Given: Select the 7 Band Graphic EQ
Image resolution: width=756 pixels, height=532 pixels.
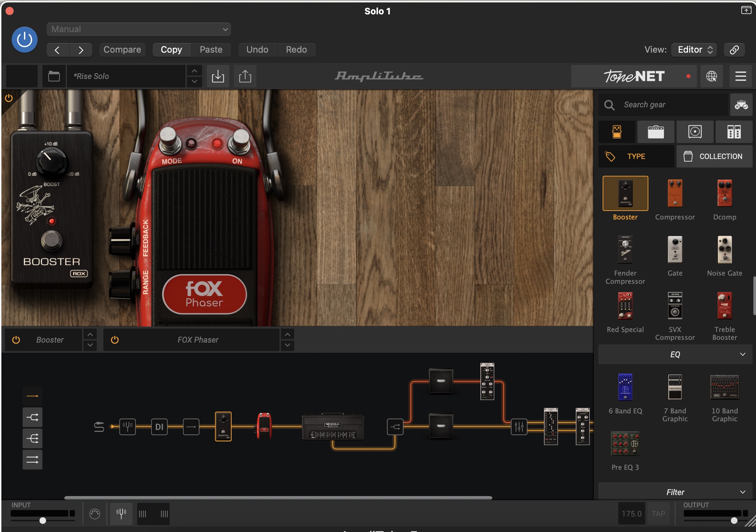Looking at the screenshot, I should pyautogui.click(x=675, y=387).
